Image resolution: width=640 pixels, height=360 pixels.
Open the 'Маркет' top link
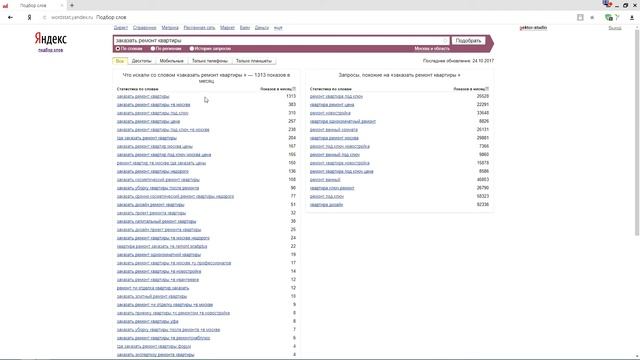[227, 28]
